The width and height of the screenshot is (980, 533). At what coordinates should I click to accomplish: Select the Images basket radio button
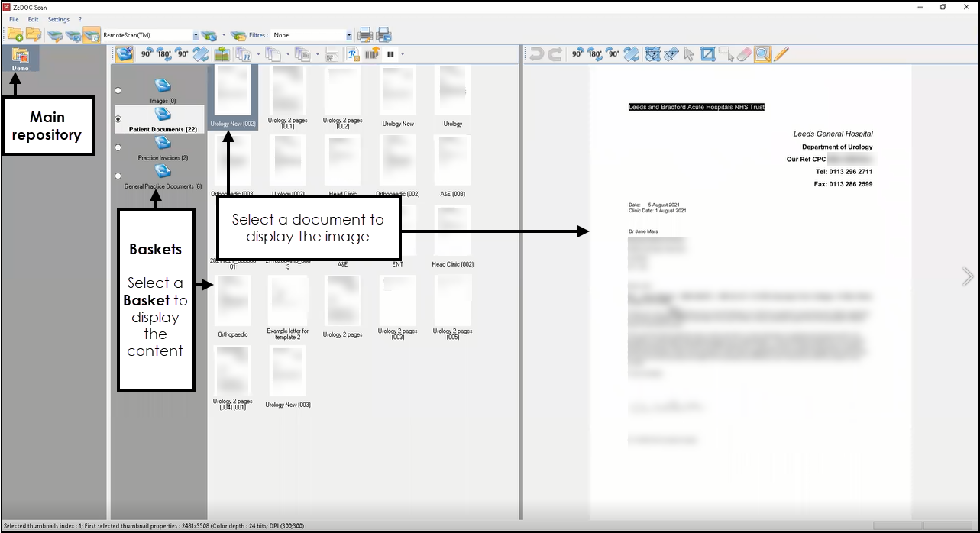click(x=118, y=90)
